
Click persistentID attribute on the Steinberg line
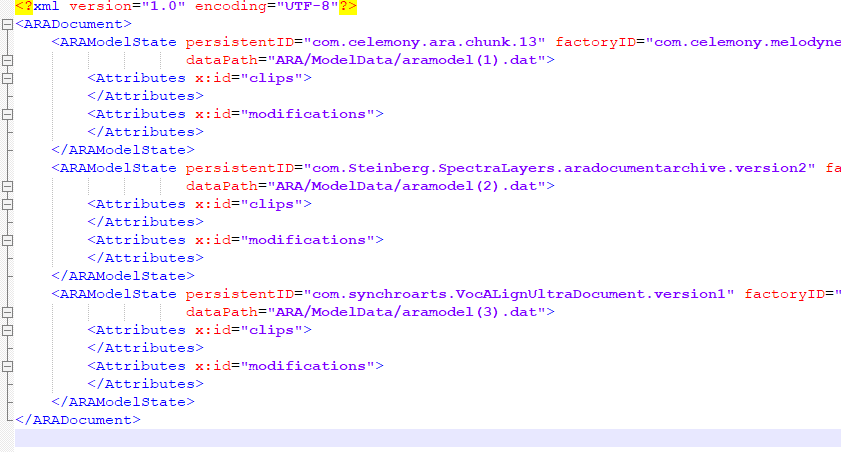(240, 168)
